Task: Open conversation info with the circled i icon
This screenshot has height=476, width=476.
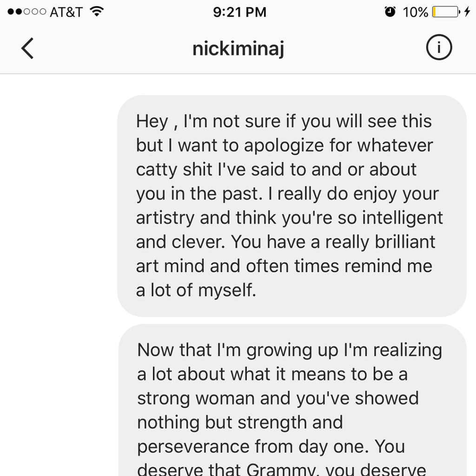Action: [438, 48]
